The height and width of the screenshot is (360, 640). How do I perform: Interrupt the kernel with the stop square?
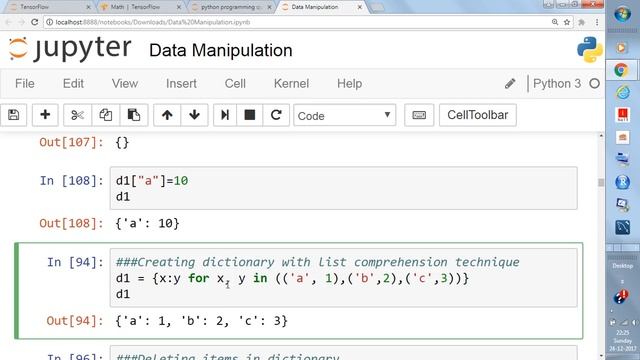point(250,115)
